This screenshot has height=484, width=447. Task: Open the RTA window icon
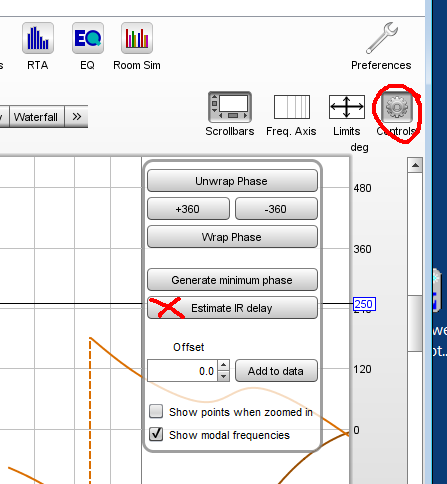click(x=38, y=38)
